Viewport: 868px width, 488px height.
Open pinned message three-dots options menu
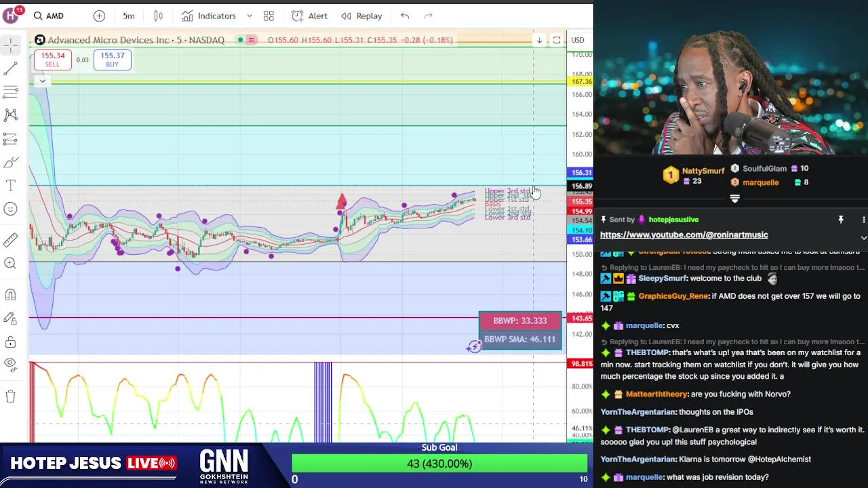[863, 220]
